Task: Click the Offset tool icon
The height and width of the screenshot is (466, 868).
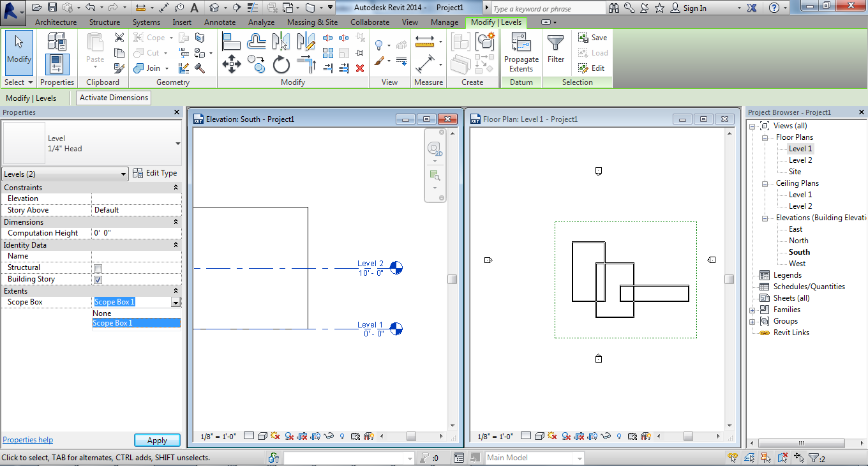Action: pos(256,41)
